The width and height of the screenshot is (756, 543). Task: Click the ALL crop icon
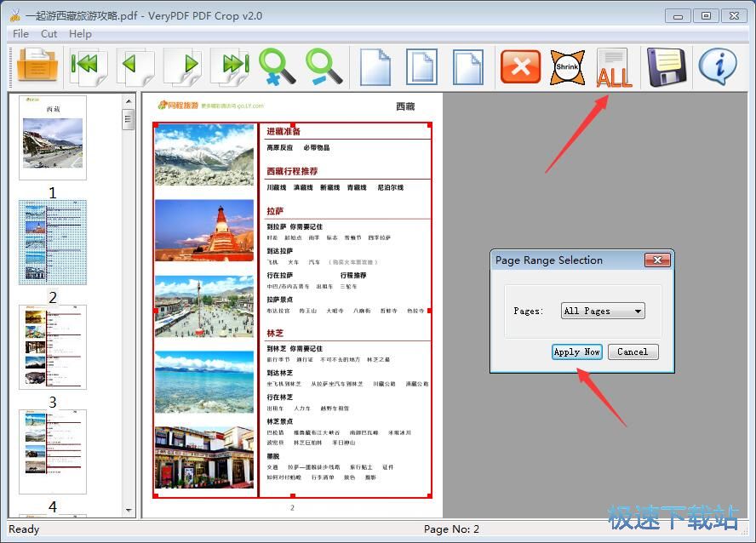[x=614, y=68]
